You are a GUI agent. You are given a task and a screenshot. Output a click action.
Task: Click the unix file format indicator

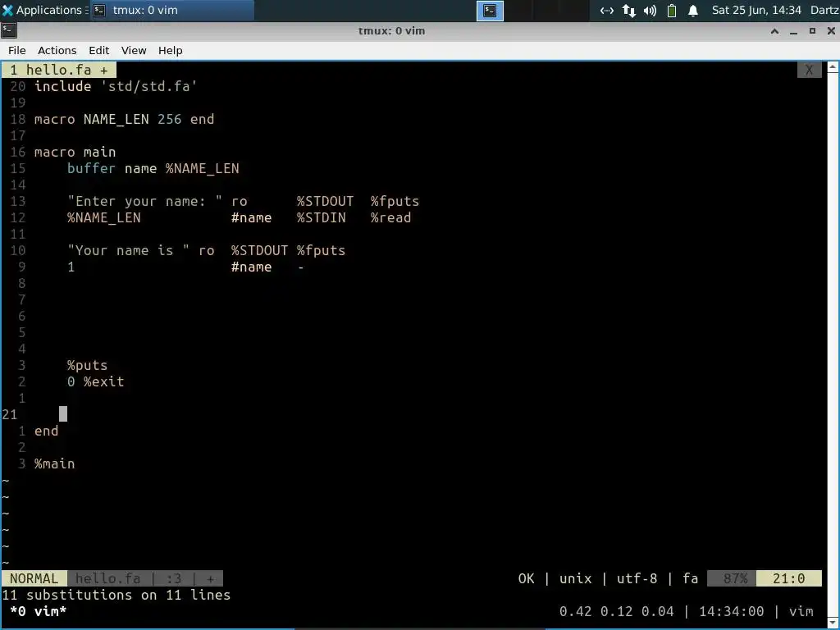575,578
